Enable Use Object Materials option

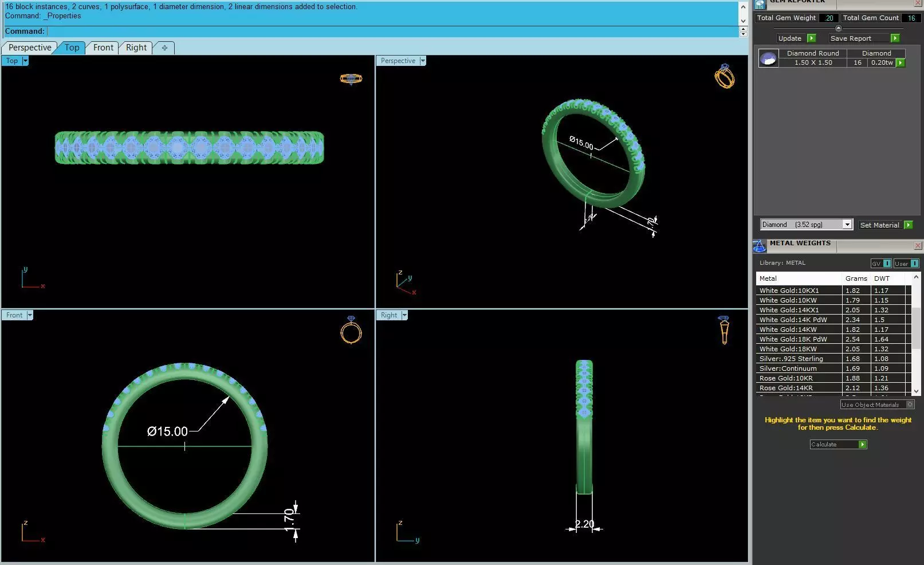tap(910, 405)
